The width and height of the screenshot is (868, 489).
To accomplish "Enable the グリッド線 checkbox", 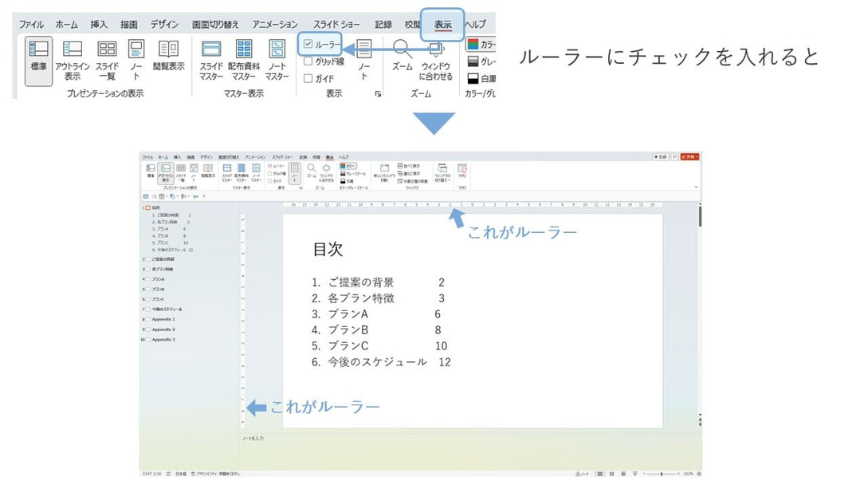I will [x=308, y=61].
